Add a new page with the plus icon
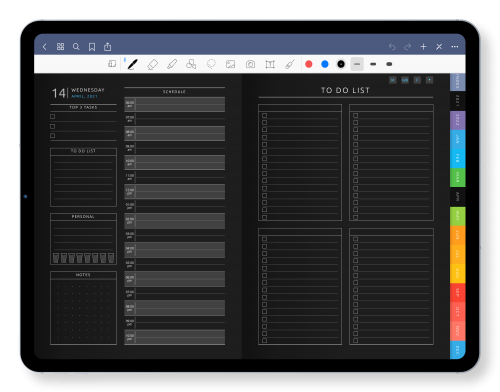 point(423,47)
